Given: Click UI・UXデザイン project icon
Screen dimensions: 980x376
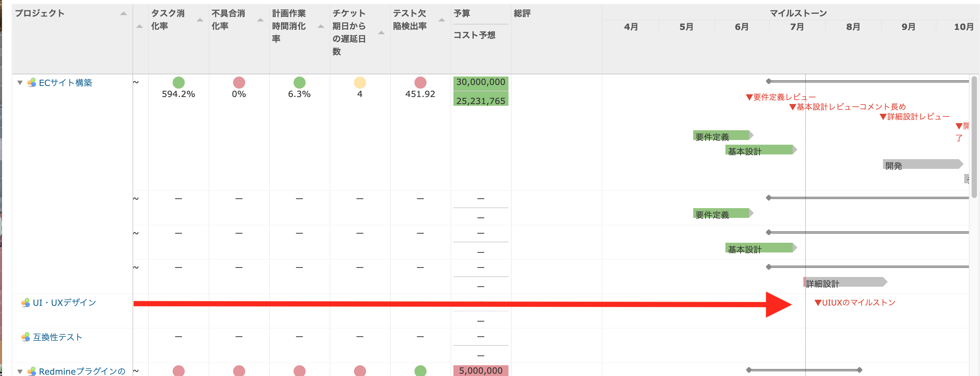Looking at the screenshot, I should (x=26, y=302).
